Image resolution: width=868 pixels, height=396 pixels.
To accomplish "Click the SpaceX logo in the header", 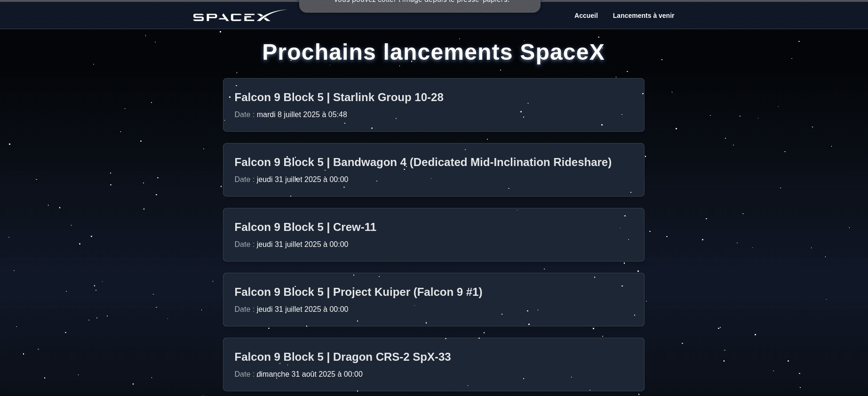I will point(239,16).
